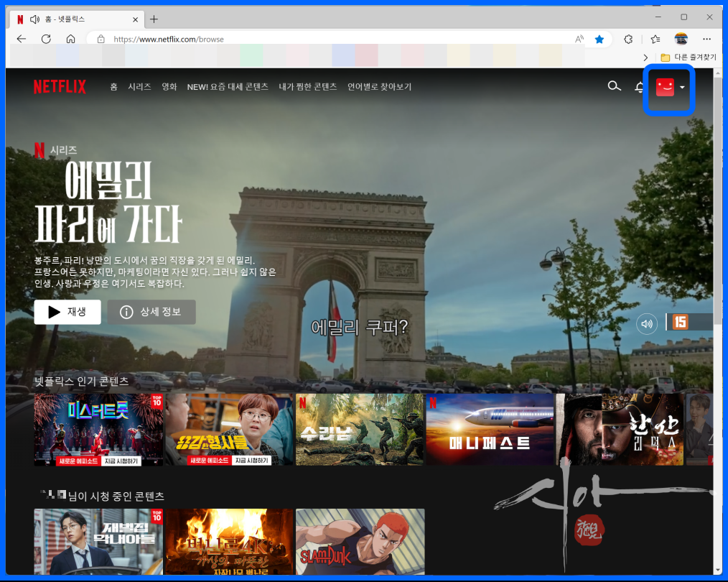
Task: Open NEW! 요즘 대세 콘텐츠 menu
Action: 228,87
